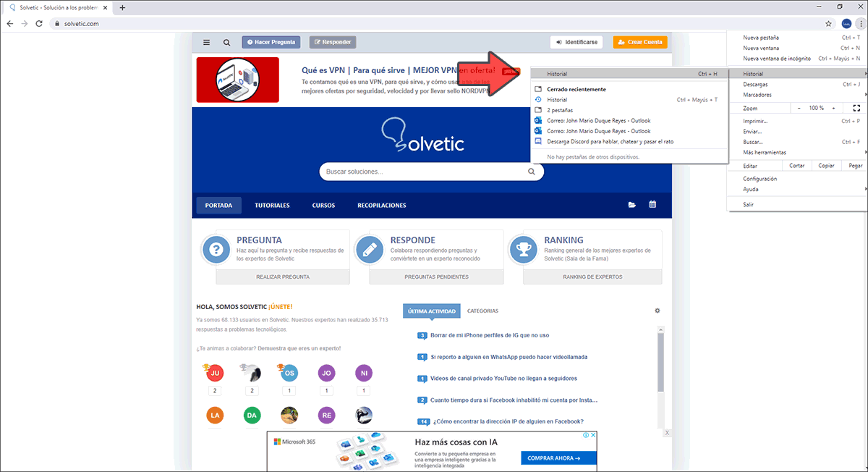
Task: Click the Realizar Pregunta button
Action: [x=283, y=277]
